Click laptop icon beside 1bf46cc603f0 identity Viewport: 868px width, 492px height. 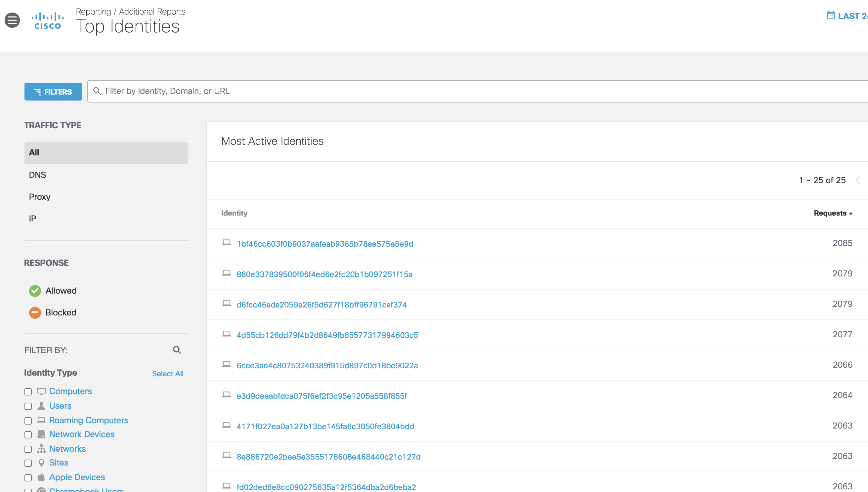click(227, 243)
